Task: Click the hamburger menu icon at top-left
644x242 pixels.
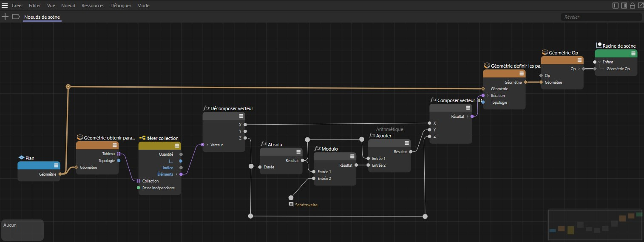Action: [5, 6]
